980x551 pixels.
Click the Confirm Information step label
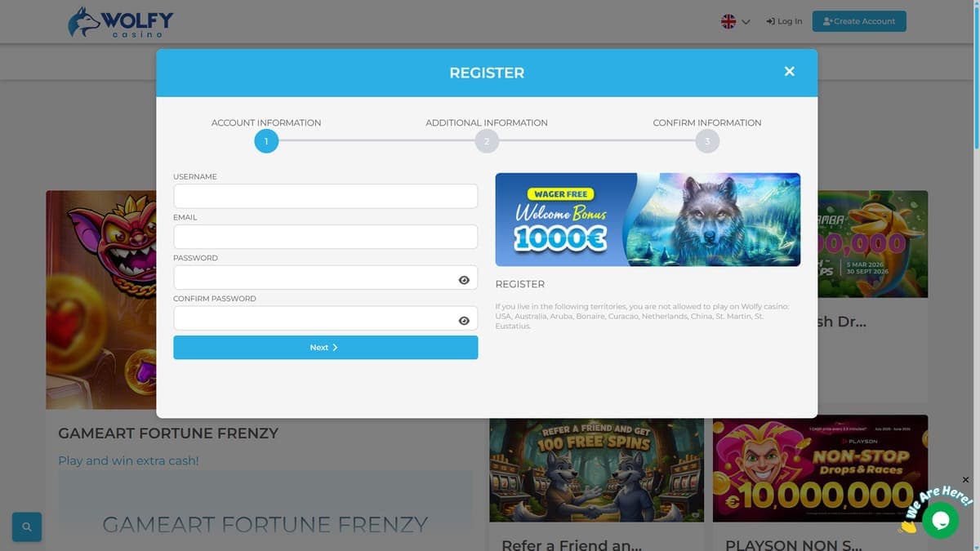pos(707,122)
